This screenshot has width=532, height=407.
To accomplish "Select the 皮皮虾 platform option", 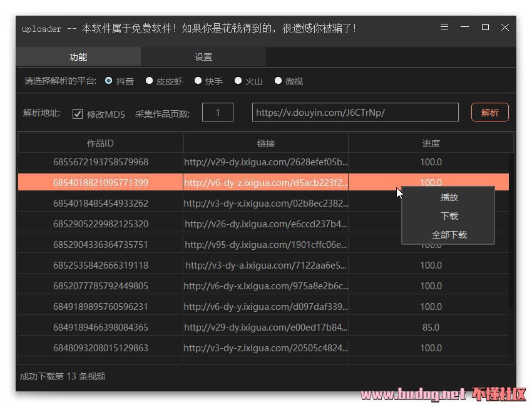I will coord(150,81).
